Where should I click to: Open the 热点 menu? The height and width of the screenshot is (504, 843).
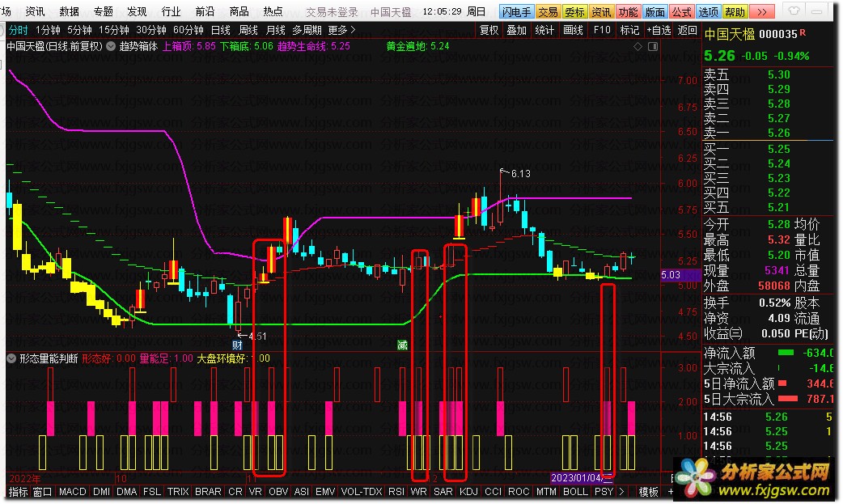[273, 11]
